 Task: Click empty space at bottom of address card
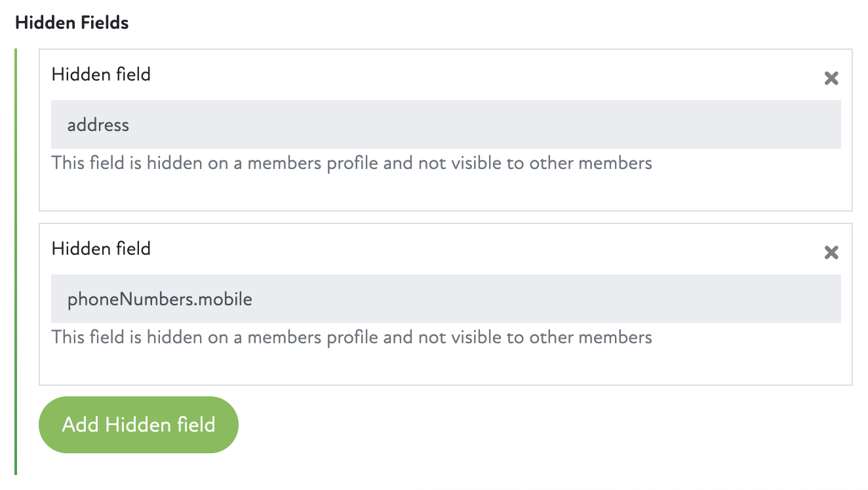click(x=446, y=193)
